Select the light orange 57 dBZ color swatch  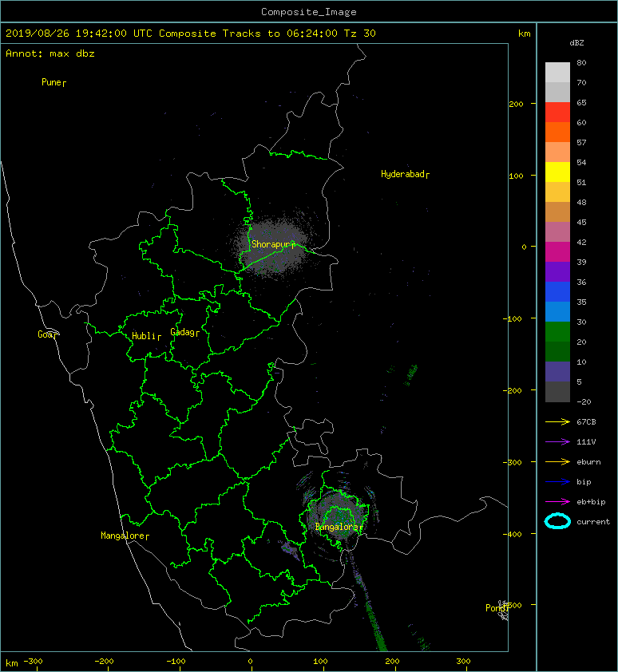tap(557, 152)
